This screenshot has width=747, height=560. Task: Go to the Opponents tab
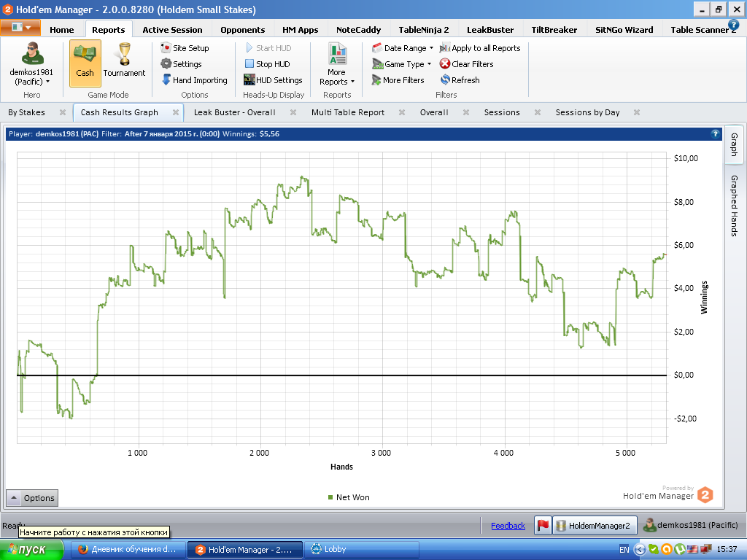242,29
